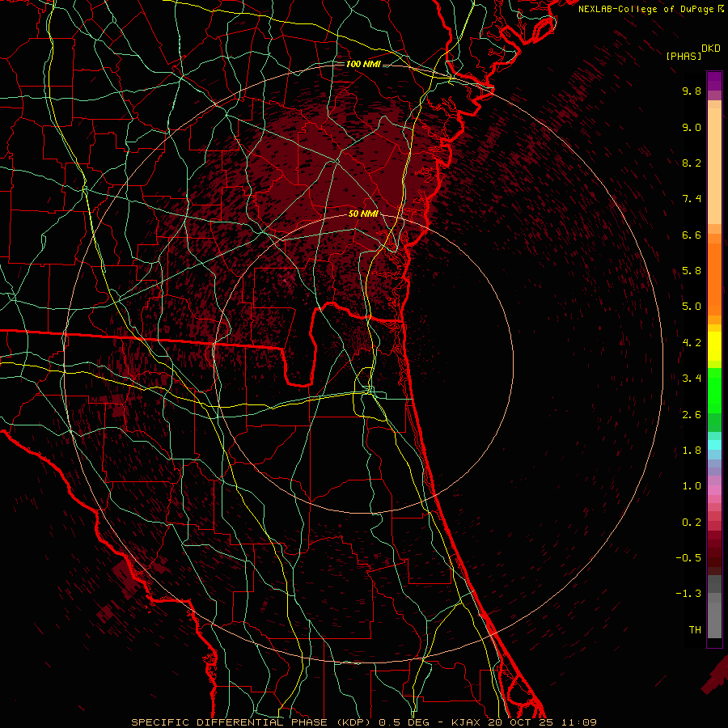Image resolution: width=728 pixels, height=728 pixels.
Task: Click the pink band on the color scale
Action: tap(714, 490)
